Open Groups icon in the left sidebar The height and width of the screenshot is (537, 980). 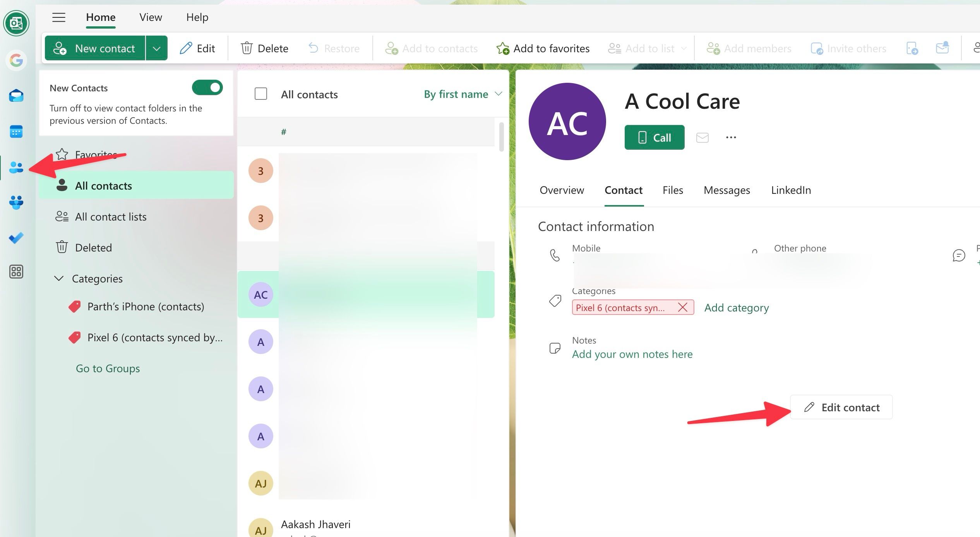click(16, 202)
